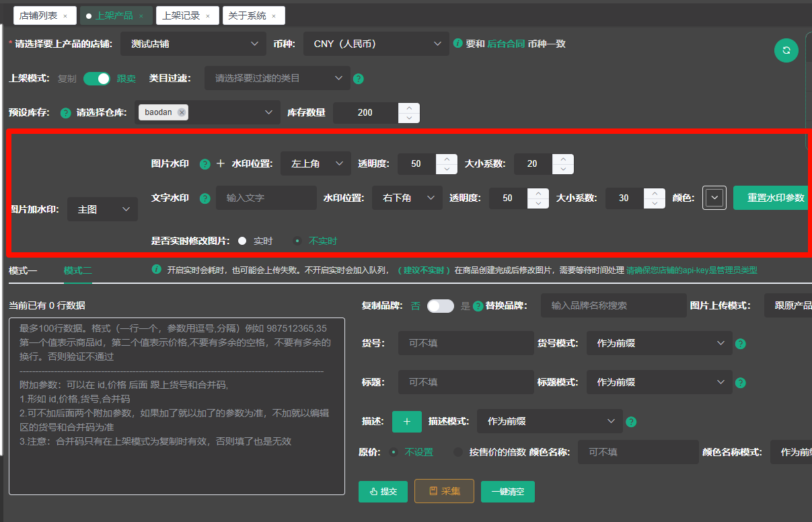Click the 一键清空 button
Viewport: 812px width, 522px height.
click(x=507, y=492)
